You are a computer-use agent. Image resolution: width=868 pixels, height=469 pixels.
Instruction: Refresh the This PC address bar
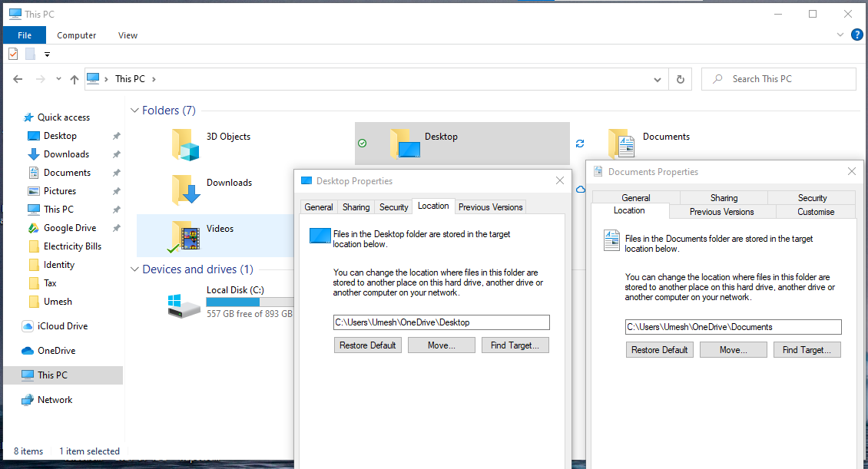(x=681, y=79)
